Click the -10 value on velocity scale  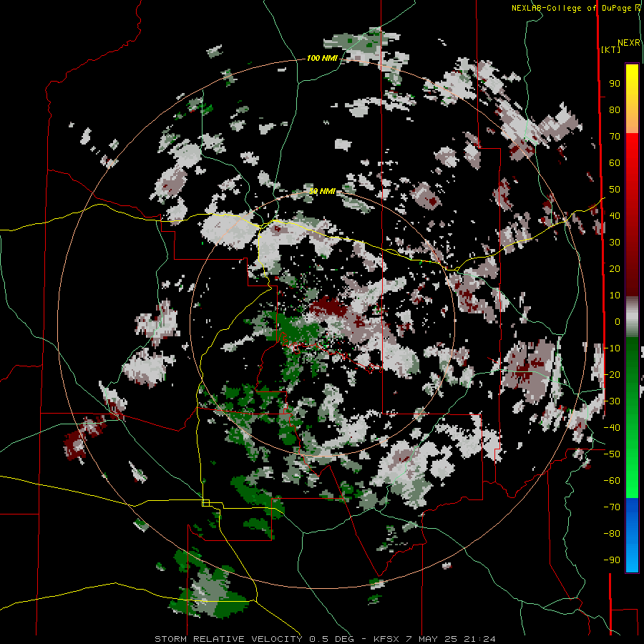point(612,348)
